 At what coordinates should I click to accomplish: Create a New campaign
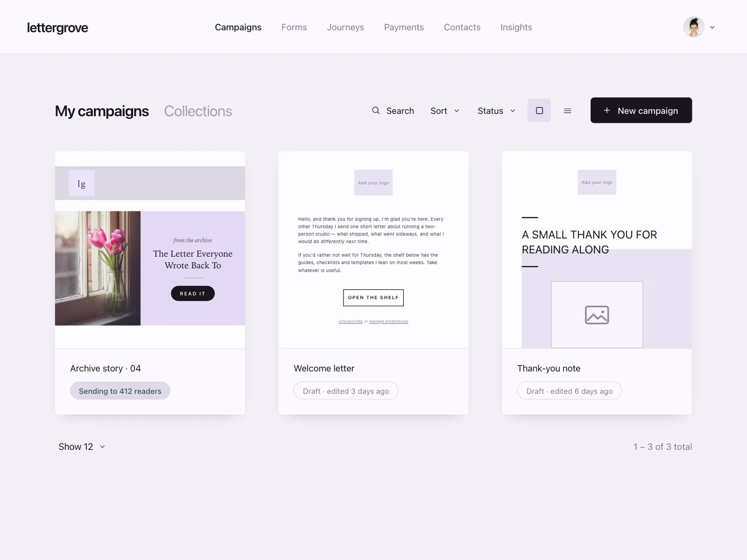641,110
